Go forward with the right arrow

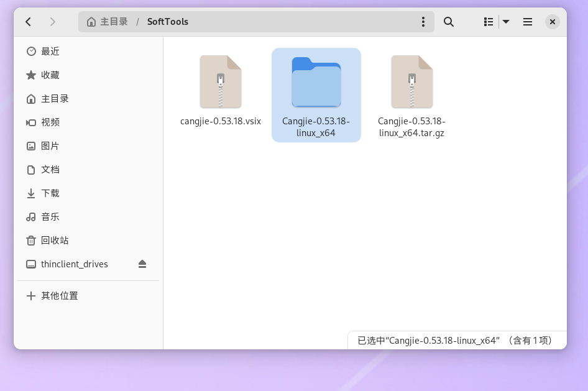(52, 22)
